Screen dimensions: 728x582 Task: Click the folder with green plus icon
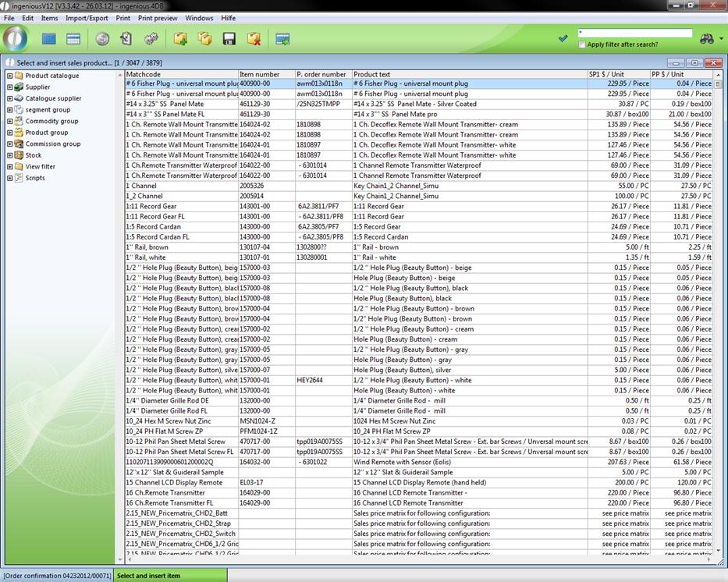[180, 38]
